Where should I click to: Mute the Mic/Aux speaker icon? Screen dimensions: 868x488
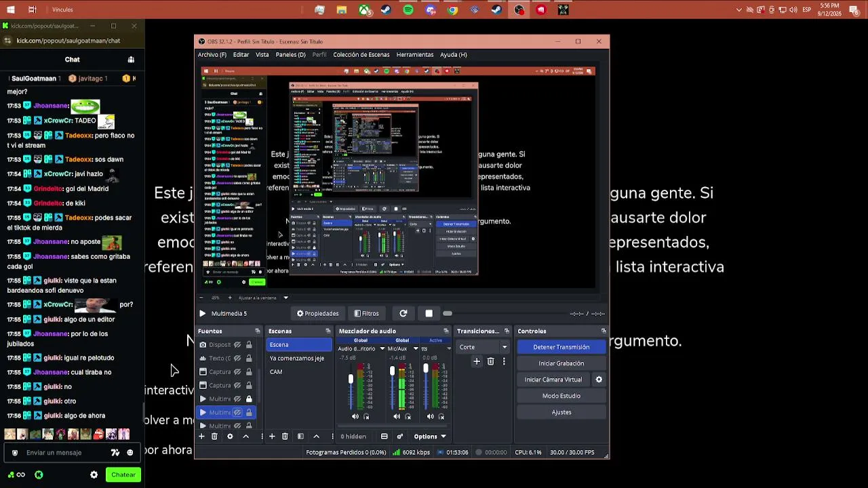[x=397, y=417]
